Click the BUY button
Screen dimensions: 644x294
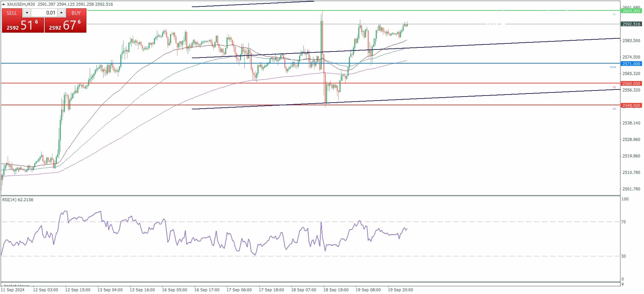click(76, 13)
